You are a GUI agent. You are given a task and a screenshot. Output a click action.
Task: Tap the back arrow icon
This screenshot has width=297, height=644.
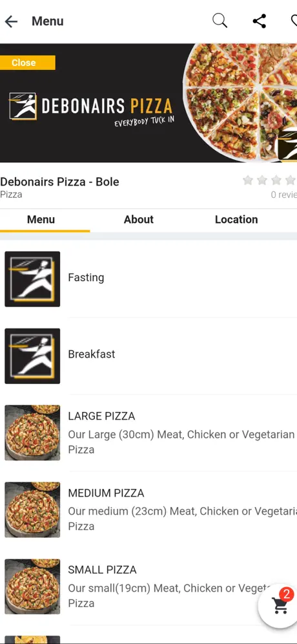click(11, 21)
